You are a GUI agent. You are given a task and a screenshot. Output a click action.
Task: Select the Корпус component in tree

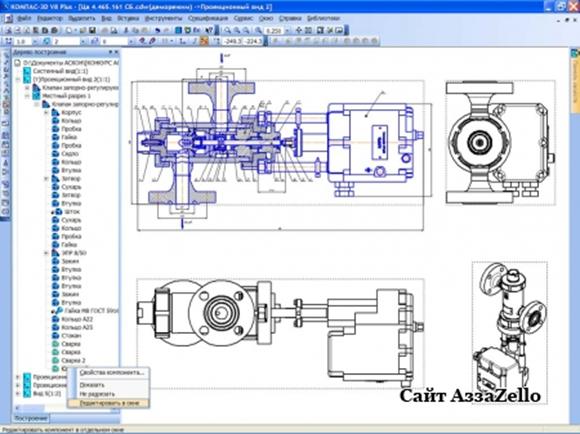[x=71, y=112]
